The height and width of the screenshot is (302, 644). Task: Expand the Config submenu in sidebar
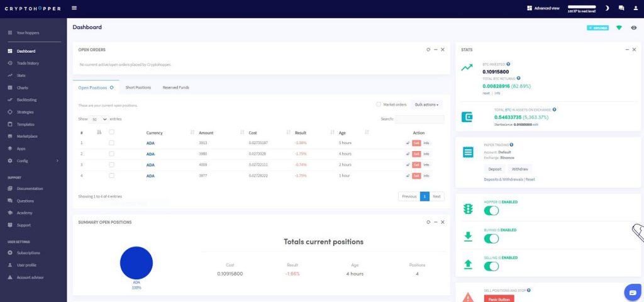tap(33, 160)
